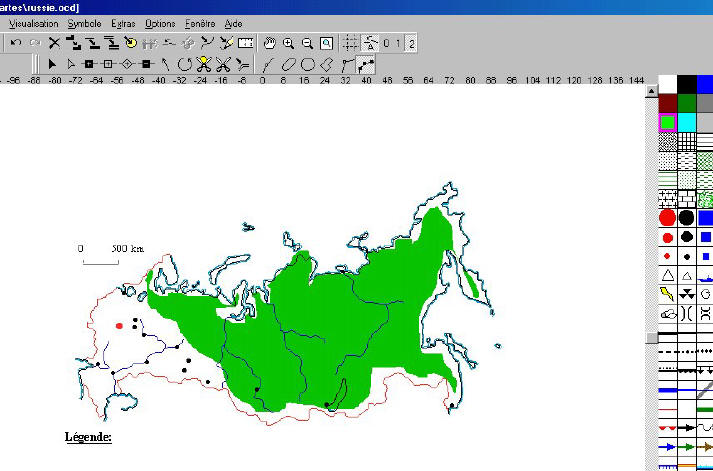Select the bright green area symbol swatch
Viewport: 713px width, 471px height.
[x=667, y=122]
